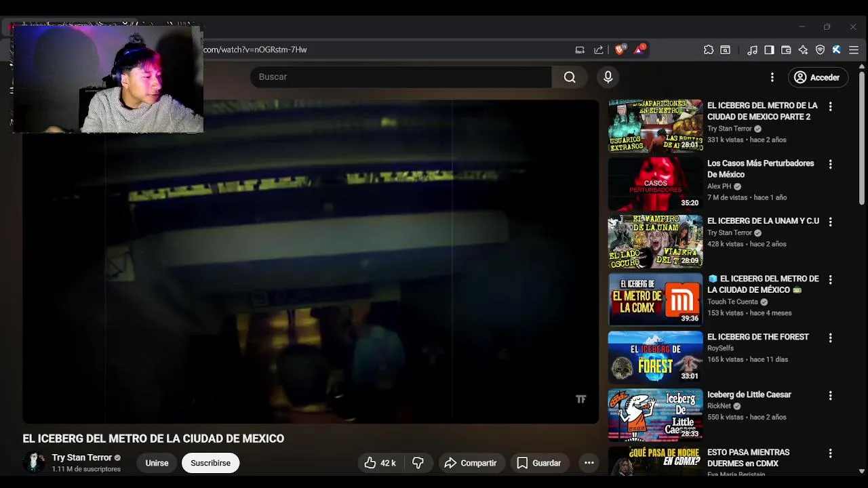
Task: Open Alex PH channel name
Action: click(719, 186)
